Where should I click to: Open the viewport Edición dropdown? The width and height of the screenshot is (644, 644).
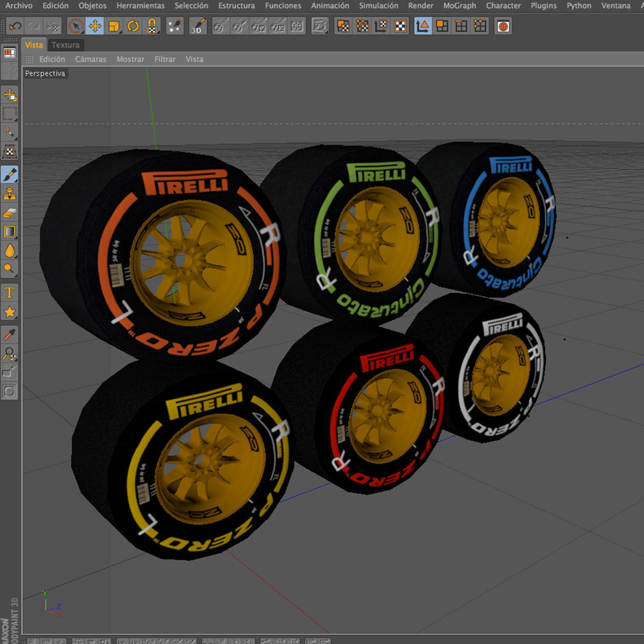pos(52,59)
